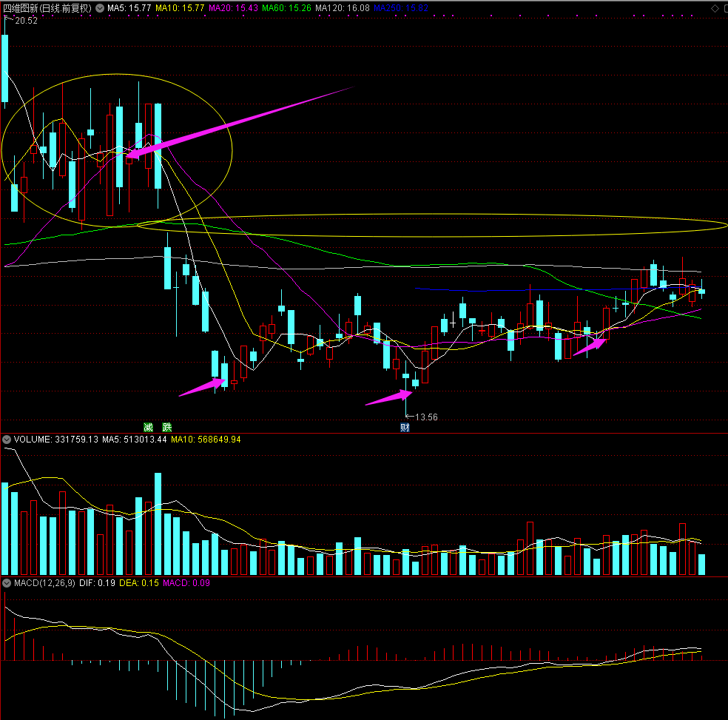728x720 pixels.
Task: Click the green 跌 marker icon
Action: pos(167,427)
